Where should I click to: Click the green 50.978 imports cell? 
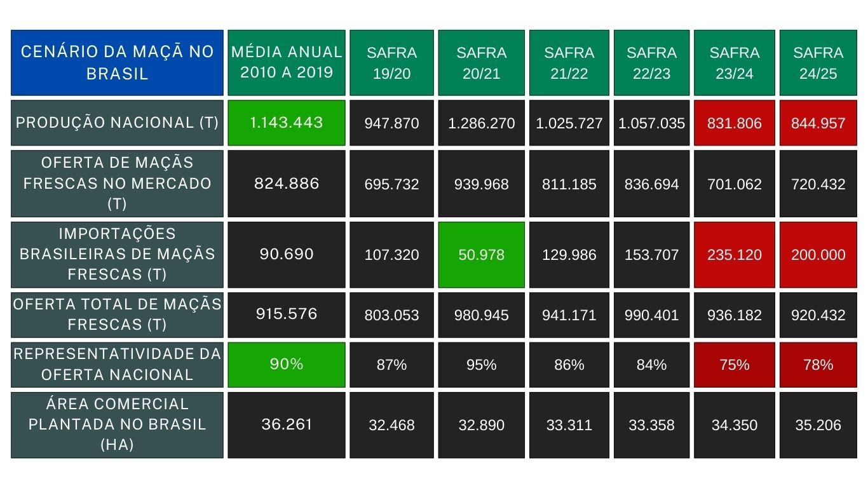[x=482, y=254]
